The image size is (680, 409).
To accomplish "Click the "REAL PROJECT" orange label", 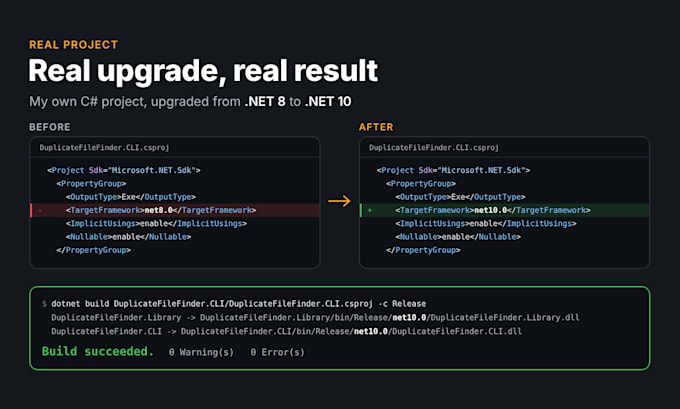I will coord(73,45).
